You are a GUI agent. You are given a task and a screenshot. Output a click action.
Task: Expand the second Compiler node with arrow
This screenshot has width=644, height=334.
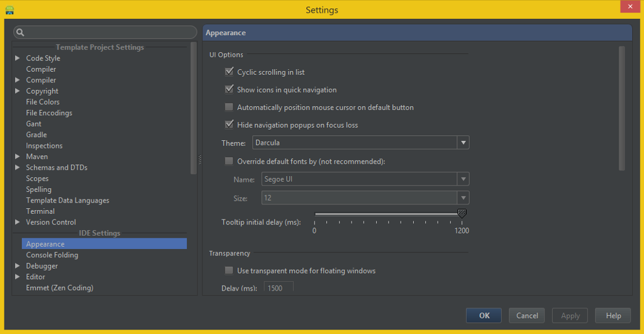coord(17,80)
